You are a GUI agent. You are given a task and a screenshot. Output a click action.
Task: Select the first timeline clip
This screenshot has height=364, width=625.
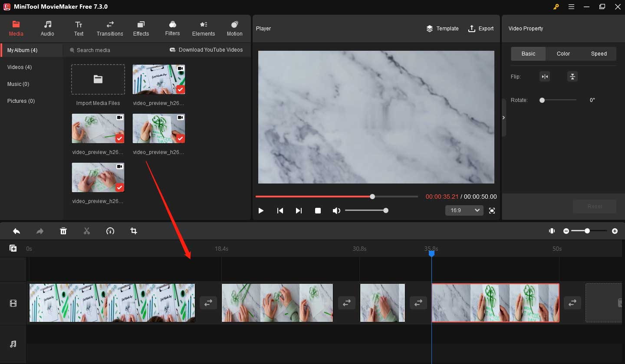tap(112, 303)
